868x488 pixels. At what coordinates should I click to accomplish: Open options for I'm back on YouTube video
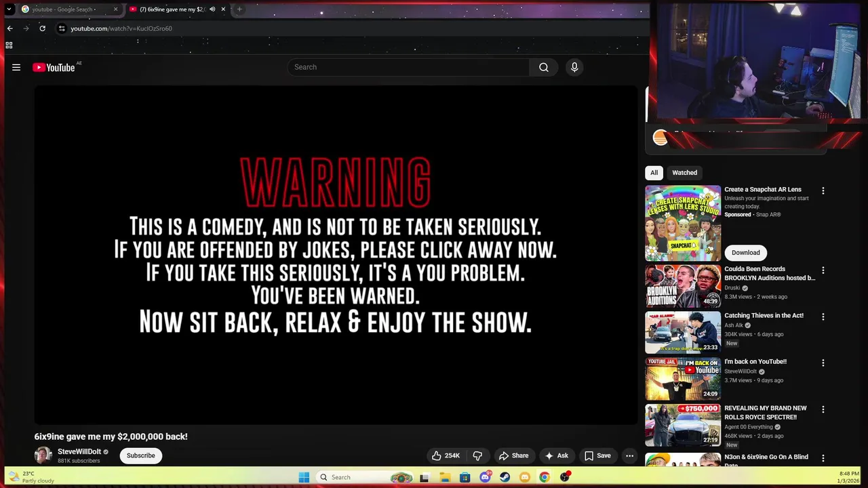(823, 363)
